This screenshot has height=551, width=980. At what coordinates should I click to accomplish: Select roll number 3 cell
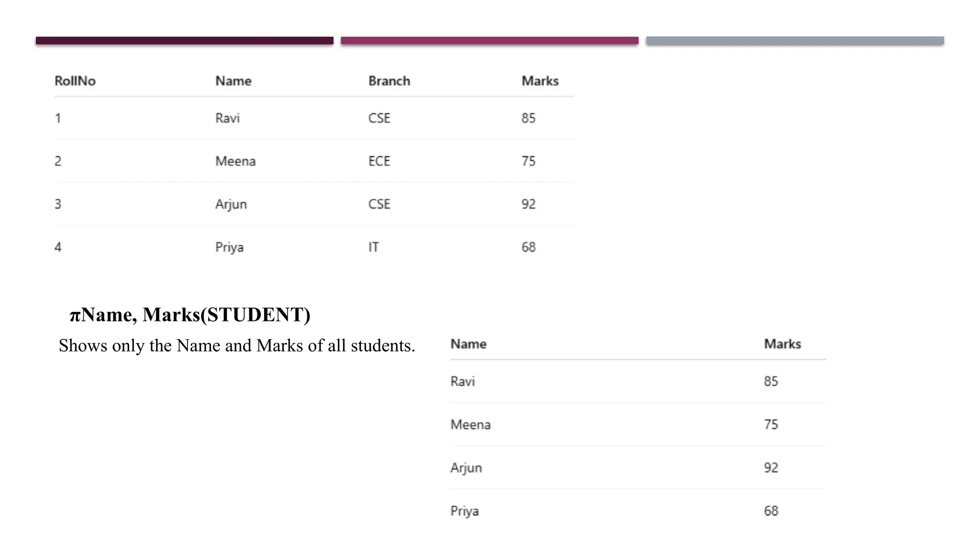(58, 204)
